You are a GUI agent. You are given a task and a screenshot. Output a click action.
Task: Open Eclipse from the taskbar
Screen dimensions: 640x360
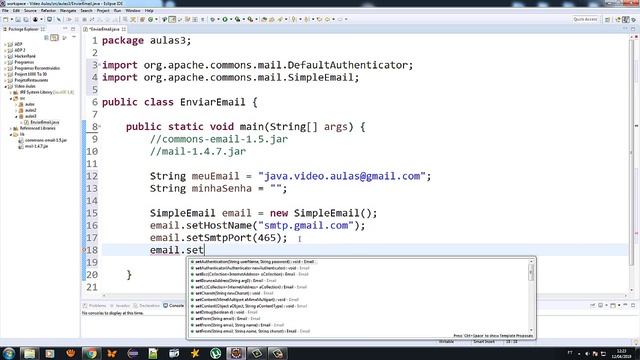(133, 353)
